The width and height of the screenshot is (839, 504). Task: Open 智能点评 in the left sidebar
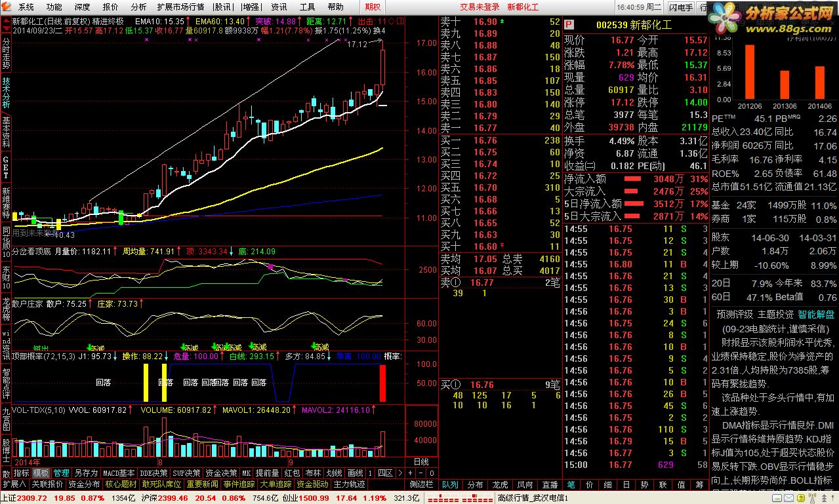[x=6, y=383]
